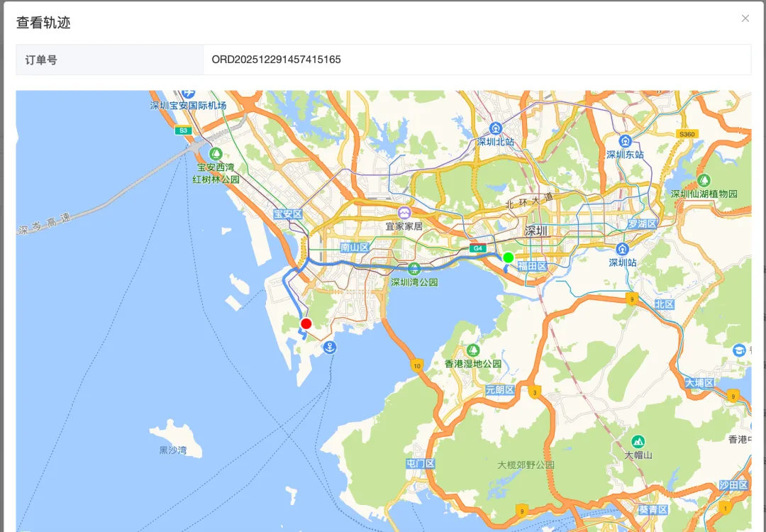Click the 深圳站 railway station icon
766x532 pixels.
(x=622, y=249)
